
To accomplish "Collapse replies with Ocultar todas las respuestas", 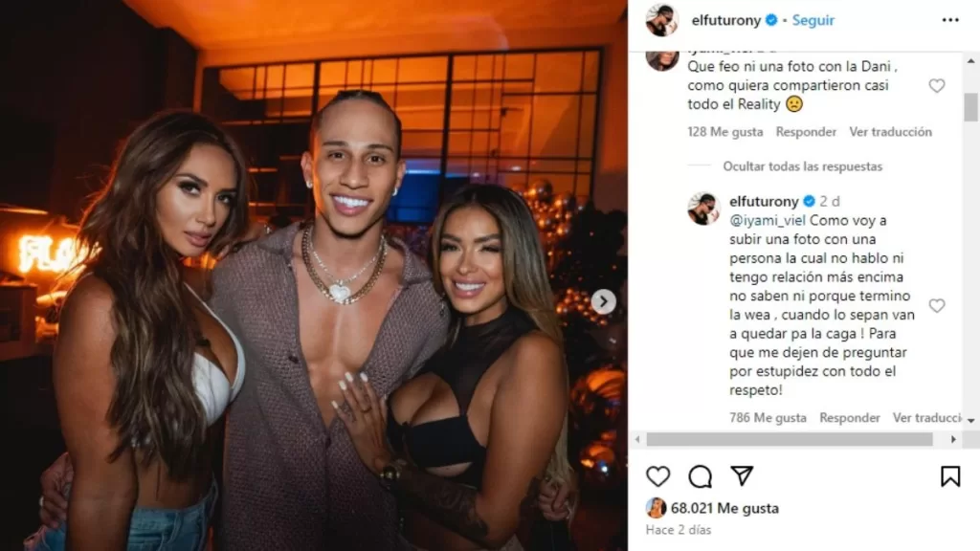I will [803, 166].
